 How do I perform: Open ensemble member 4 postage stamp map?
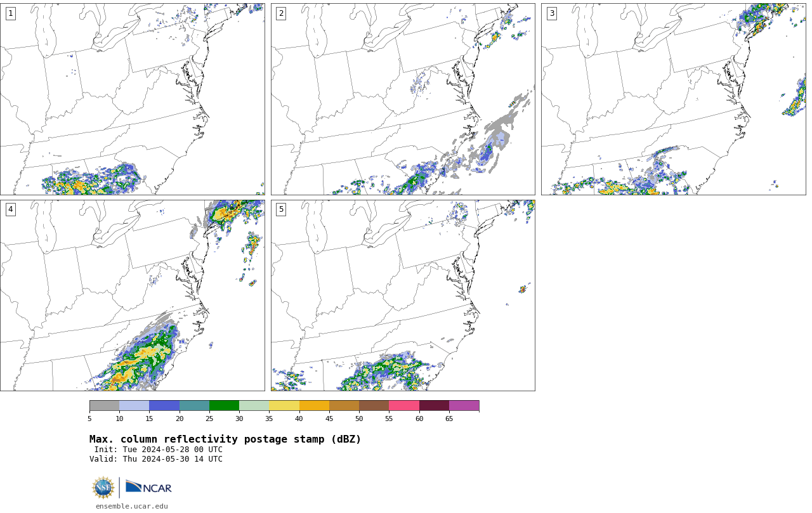133,295
